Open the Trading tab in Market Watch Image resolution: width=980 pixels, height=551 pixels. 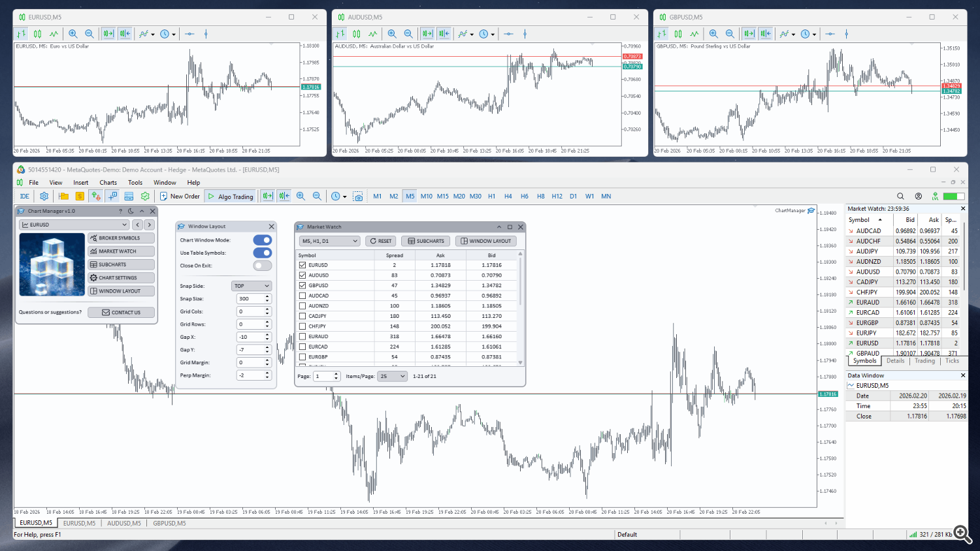tap(925, 361)
